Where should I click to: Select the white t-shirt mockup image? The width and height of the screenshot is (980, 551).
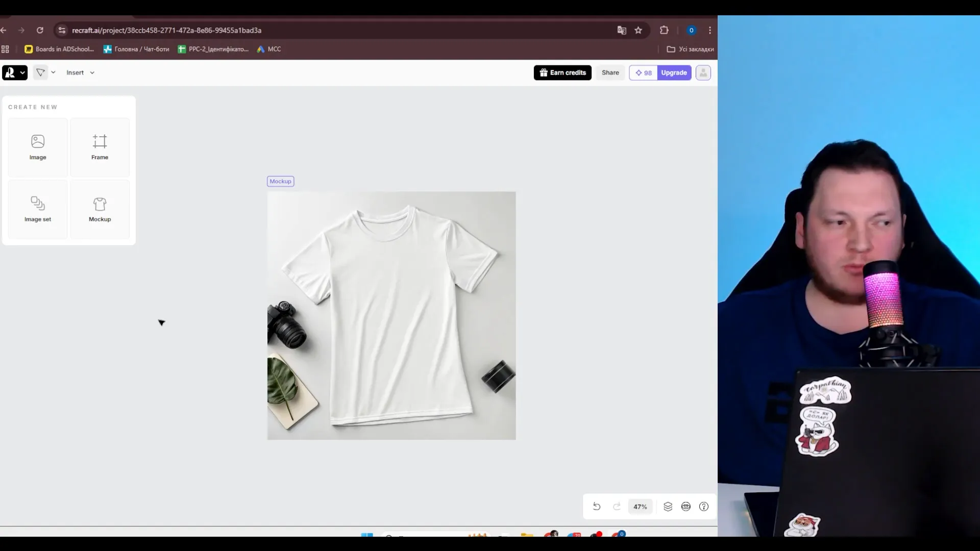pyautogui.click(x=391, y=315)
